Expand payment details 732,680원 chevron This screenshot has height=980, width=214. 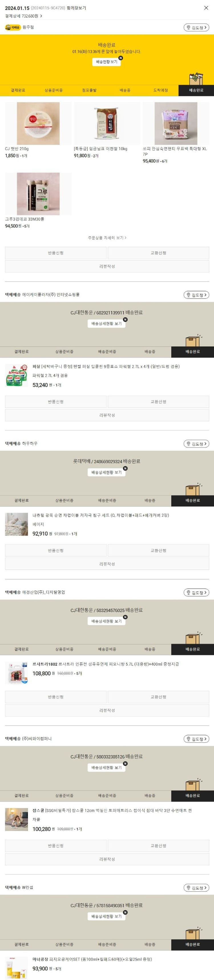click(x=41, y=16)
